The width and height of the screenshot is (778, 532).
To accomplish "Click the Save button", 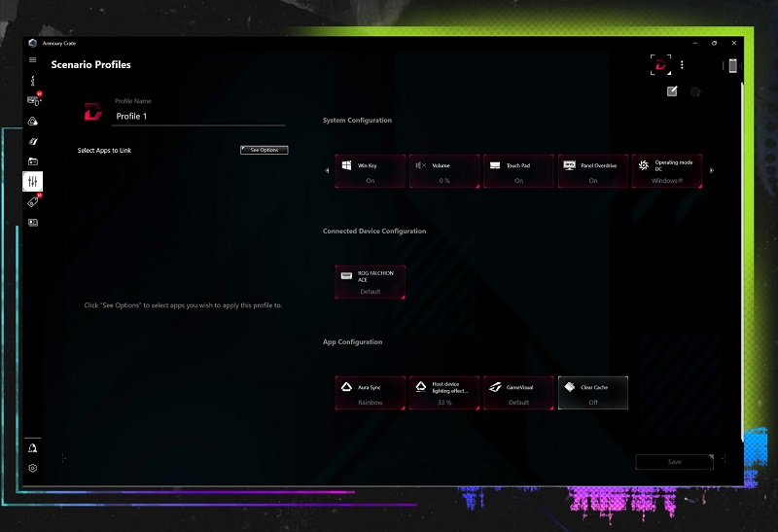I will [674, 462].
